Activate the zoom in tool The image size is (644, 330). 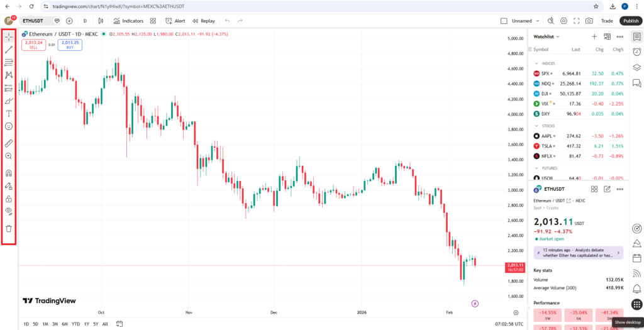tap(9, 156)
